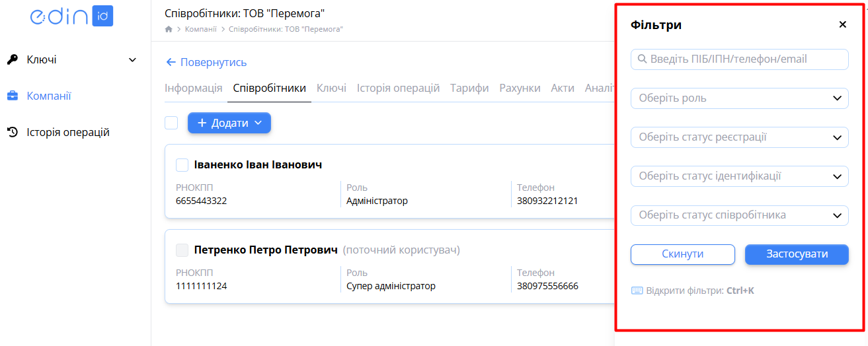This screenshot has width=868, height=346.
Task: Close the Фільтри panel with X
Action: (842, 24)
